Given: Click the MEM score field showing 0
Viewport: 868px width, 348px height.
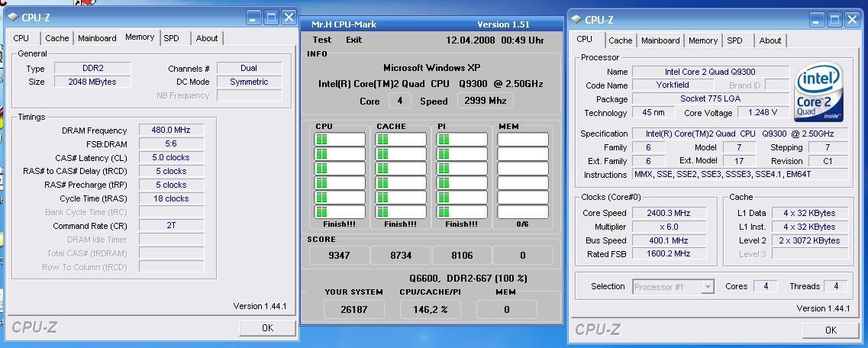Looking at the screenshot, I should point(523,256).
